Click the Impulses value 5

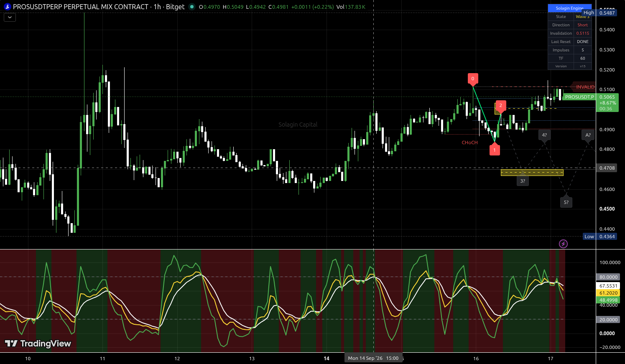point(583,50)
